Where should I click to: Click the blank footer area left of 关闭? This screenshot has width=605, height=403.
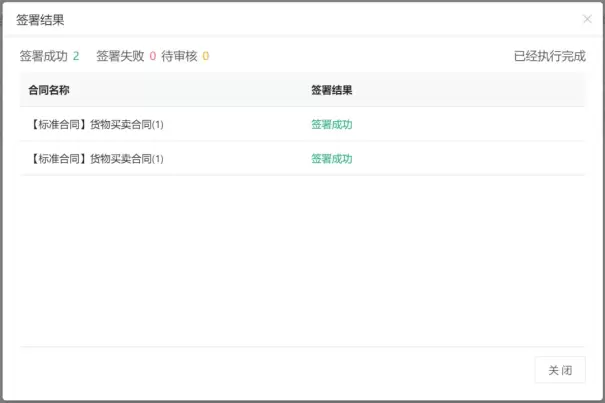[270, 370]
